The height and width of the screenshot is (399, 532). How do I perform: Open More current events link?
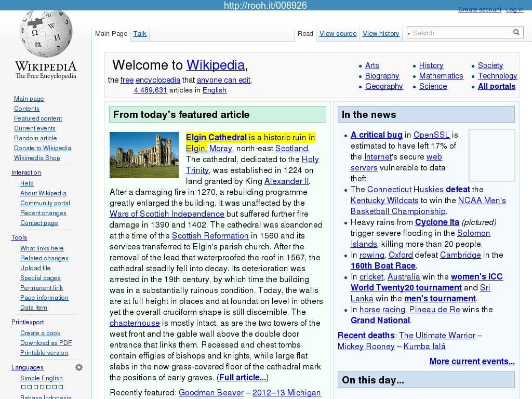(x=472, y=362)
